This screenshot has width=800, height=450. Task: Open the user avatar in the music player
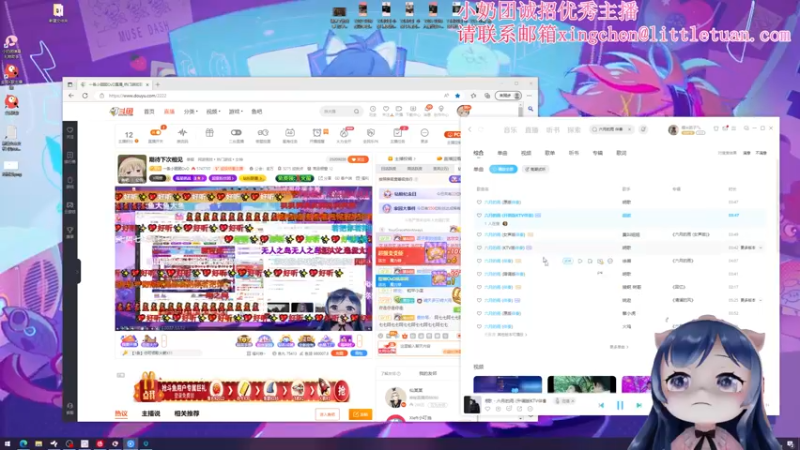(673, 130)
